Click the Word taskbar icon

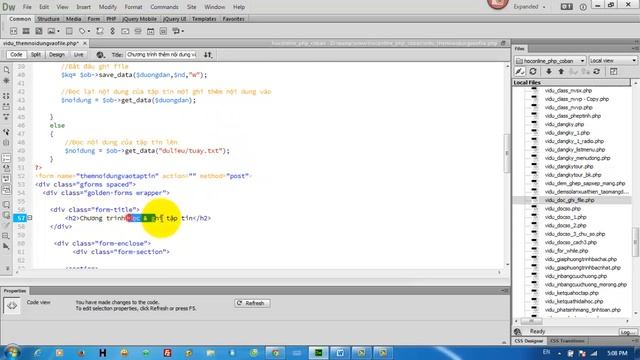tap(340, 353)
